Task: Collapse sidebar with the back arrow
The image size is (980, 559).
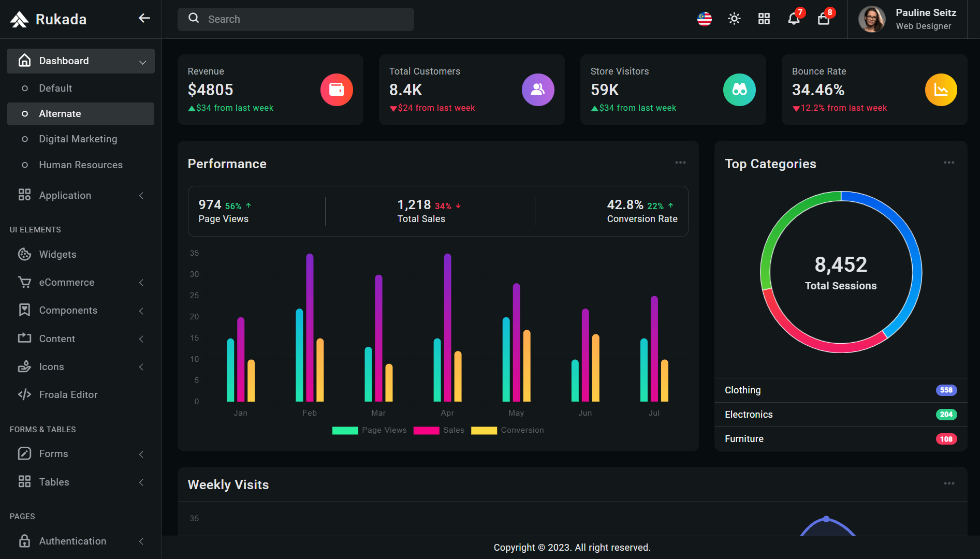Action: (144, 19)
